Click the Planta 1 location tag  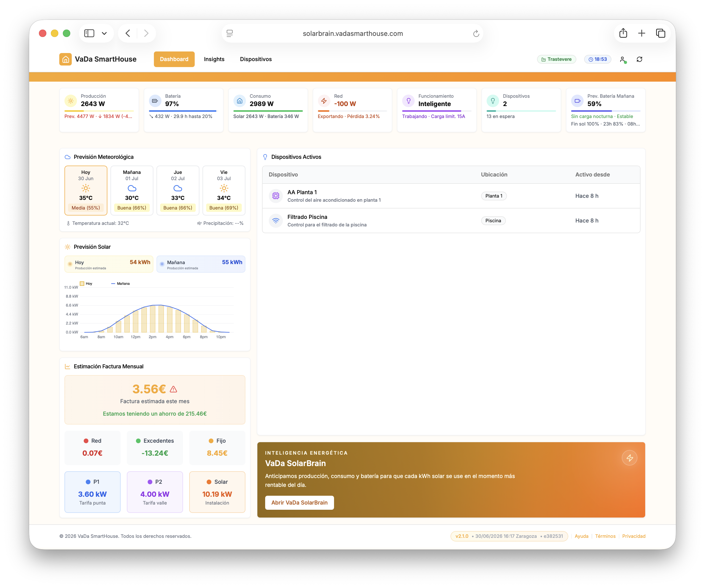coord(494,196)
